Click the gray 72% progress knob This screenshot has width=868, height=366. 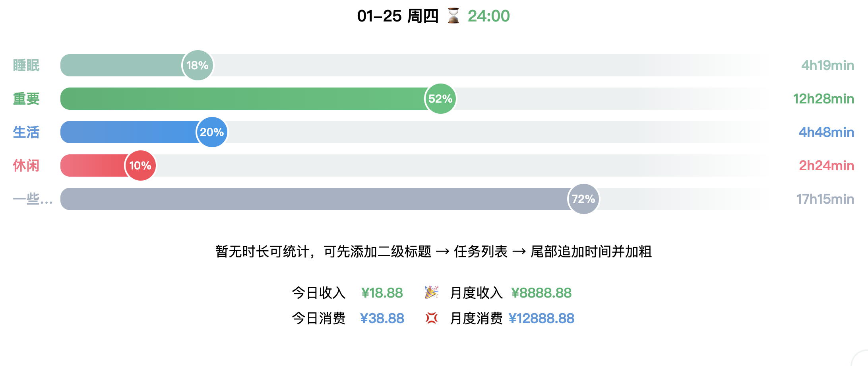[583, 199]
